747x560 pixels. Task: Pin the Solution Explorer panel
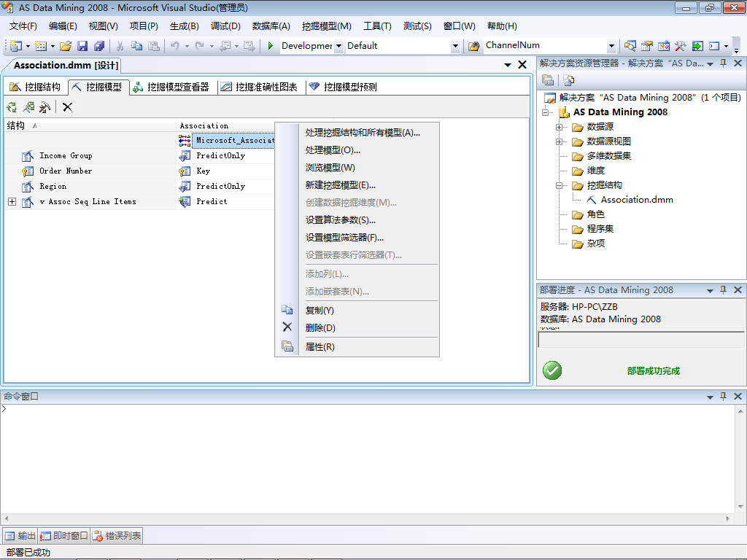click(x=723, y=63)
